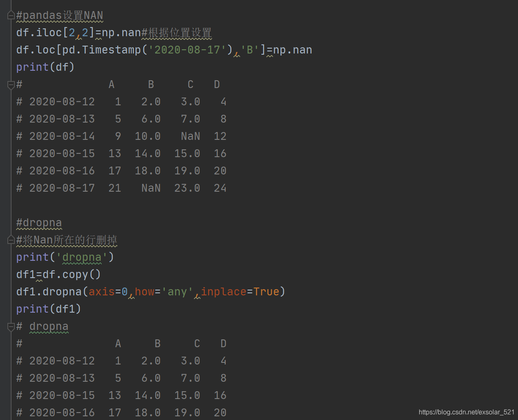Click the 'B' string literal in the df.loc line
This screenshot has height=420, width=518.
[250, 50]
